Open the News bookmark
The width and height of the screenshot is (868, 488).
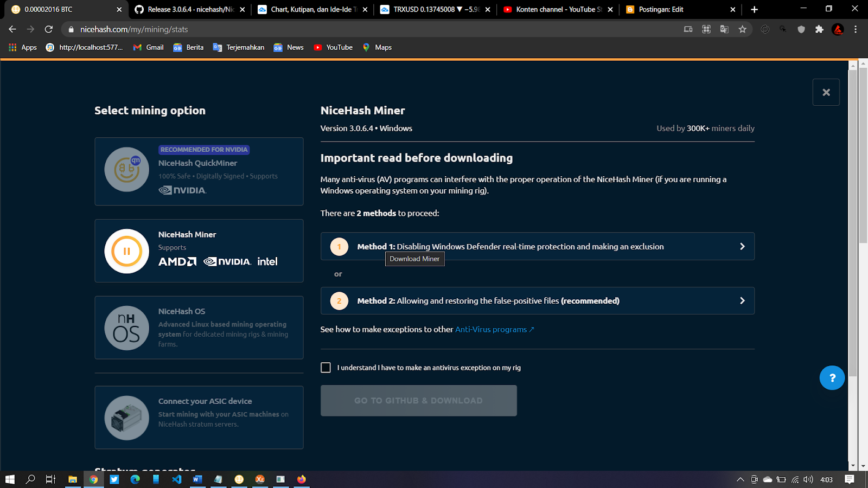pos(289,47)
